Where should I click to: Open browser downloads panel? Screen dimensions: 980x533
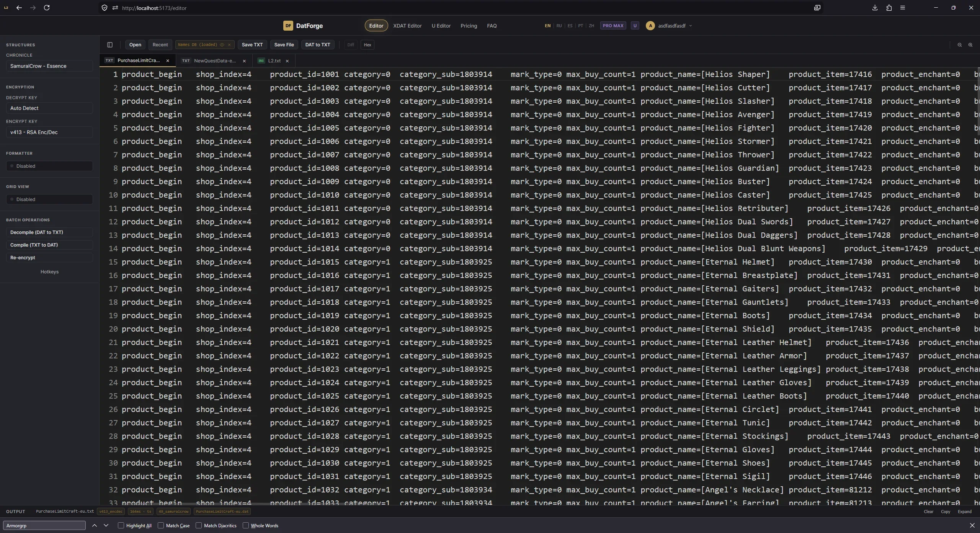(x=875, y=8)
